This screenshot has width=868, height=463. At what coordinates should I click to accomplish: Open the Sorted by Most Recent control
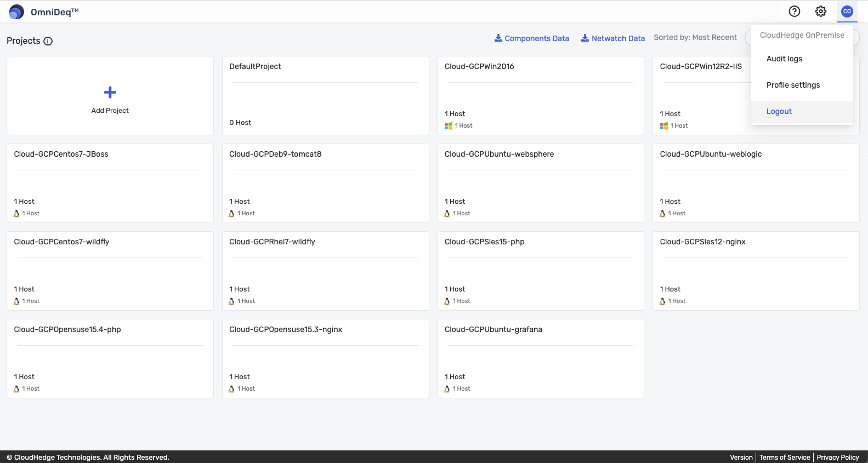coord(695,37)
